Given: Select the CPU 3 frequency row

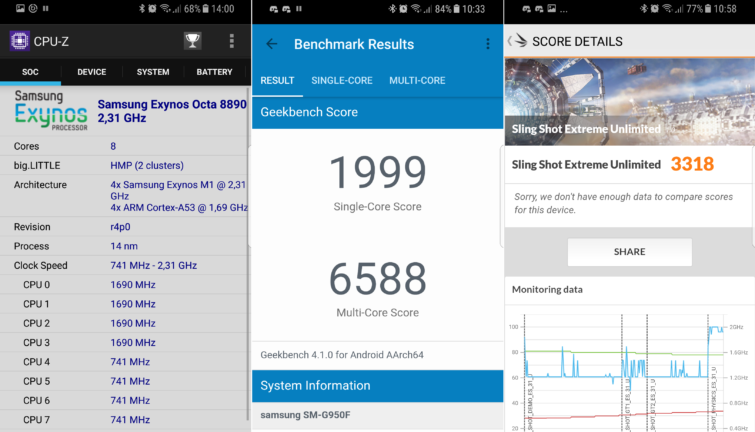Looking at the screenshot, I should tap(123, 342).
